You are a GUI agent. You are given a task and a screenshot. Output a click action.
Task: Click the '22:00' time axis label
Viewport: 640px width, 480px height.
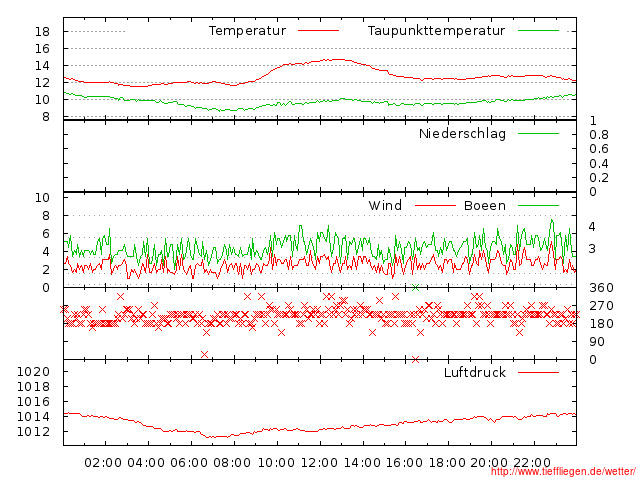click(532, 463)
